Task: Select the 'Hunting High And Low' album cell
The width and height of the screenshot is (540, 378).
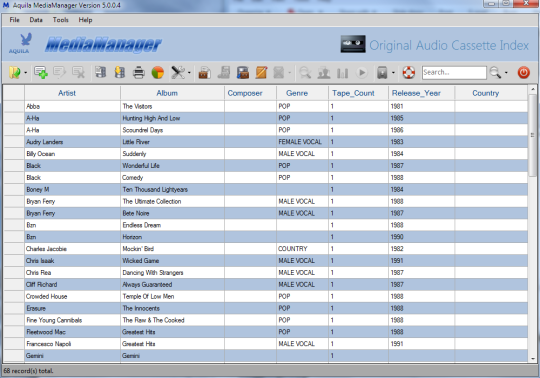Action: [172, 118]
